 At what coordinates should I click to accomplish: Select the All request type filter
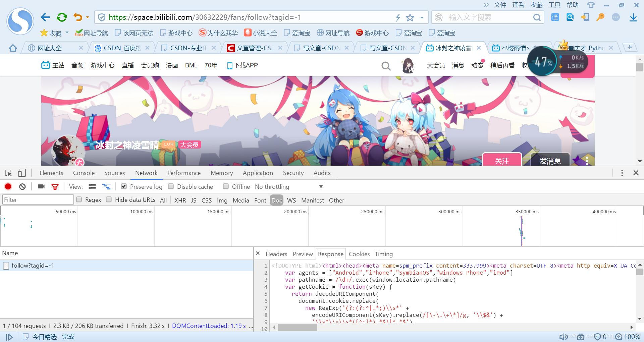point(163,200)
